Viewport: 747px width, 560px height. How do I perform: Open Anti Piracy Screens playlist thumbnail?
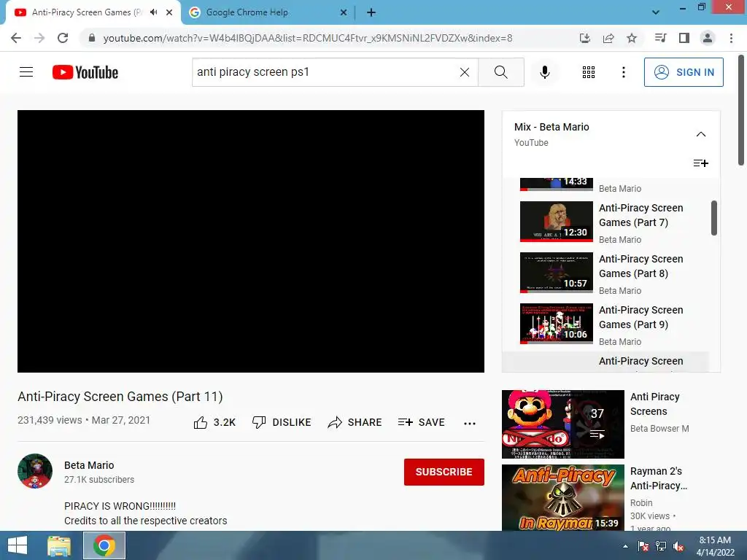[562, 424]
